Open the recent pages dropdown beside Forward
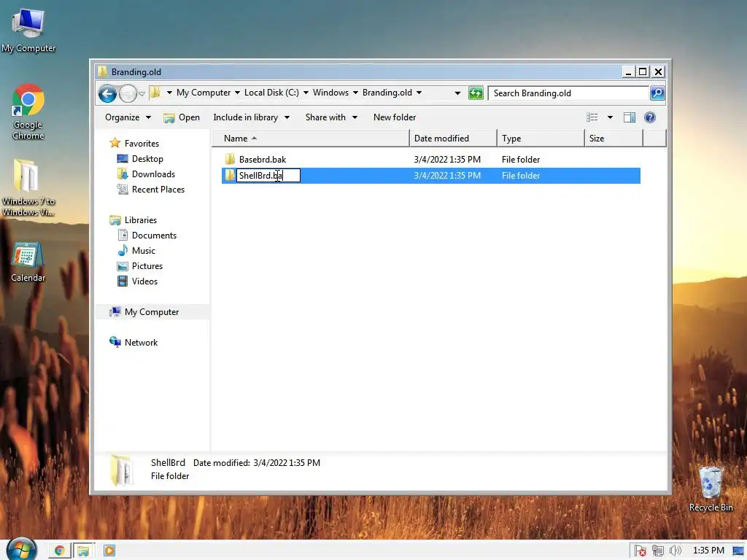Viewport: 747px width, 560px height. point(142,94)
